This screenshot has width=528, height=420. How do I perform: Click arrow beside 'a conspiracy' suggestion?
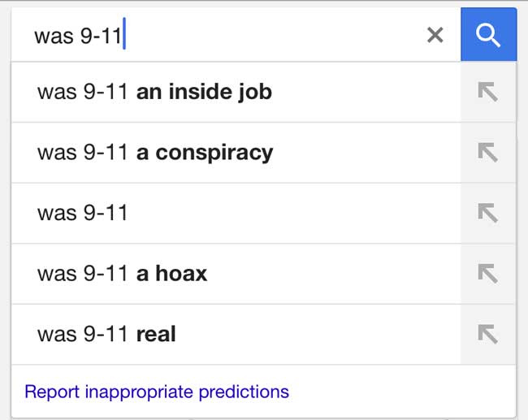pos(487,152)
